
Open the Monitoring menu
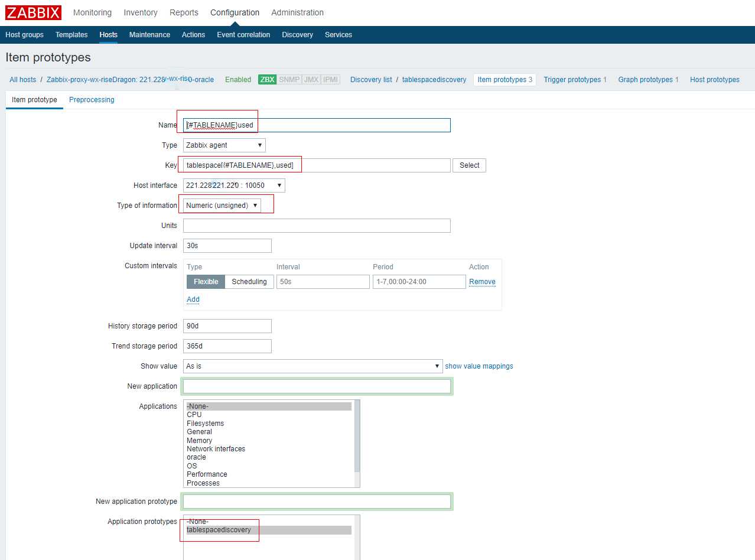tap(92, 12)
